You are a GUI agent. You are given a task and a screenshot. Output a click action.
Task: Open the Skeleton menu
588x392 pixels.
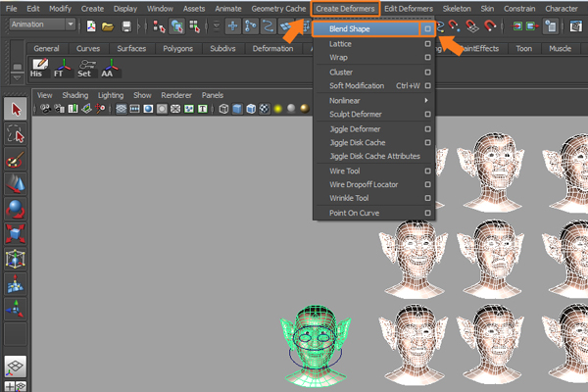tap(457, 9)
